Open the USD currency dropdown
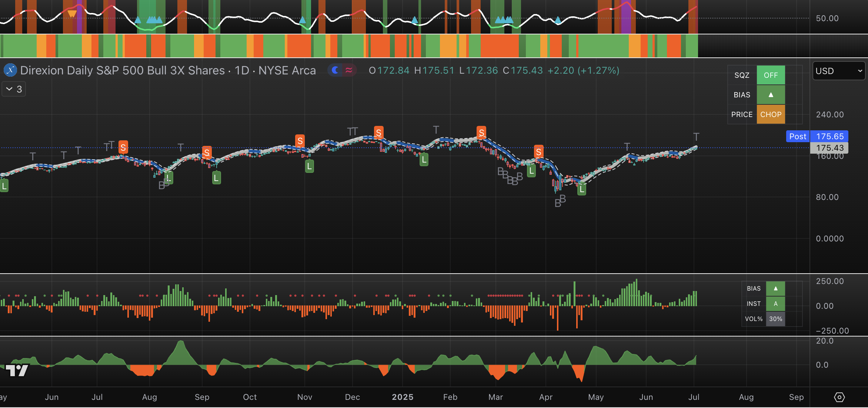This screenshot has width=868, height=408. [839, 71]
